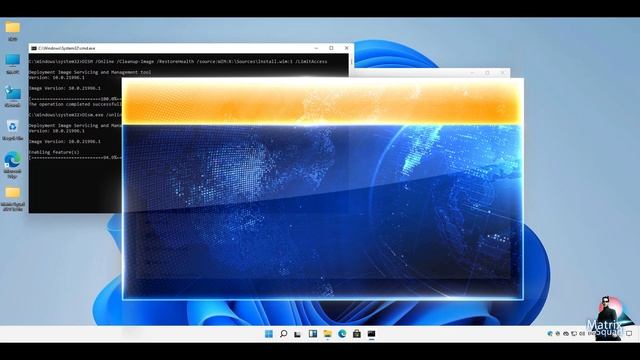This screenshot has width=640, height=360.
Task: Minimize the white window behind the overlay
Action: click(x=472, y=73)
